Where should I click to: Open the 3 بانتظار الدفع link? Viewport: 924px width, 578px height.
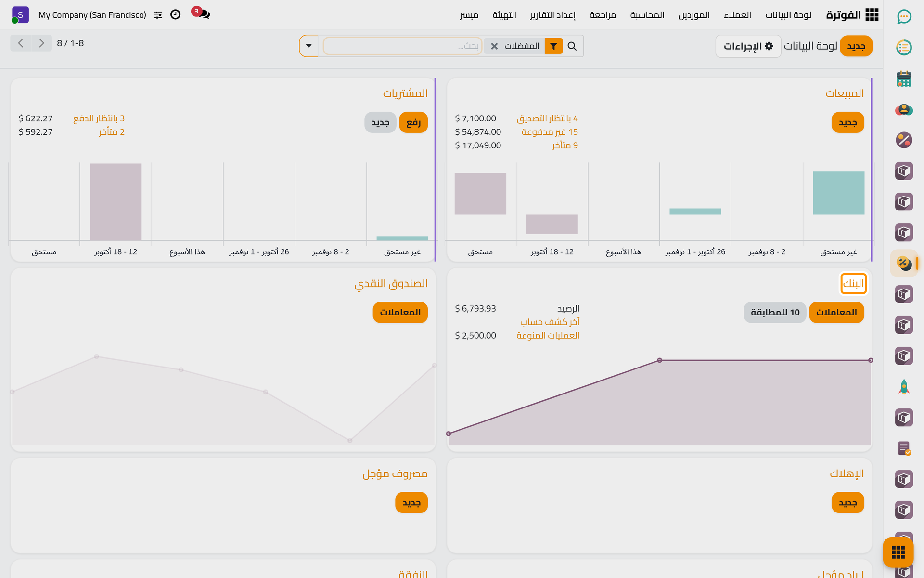pos(99,118)
